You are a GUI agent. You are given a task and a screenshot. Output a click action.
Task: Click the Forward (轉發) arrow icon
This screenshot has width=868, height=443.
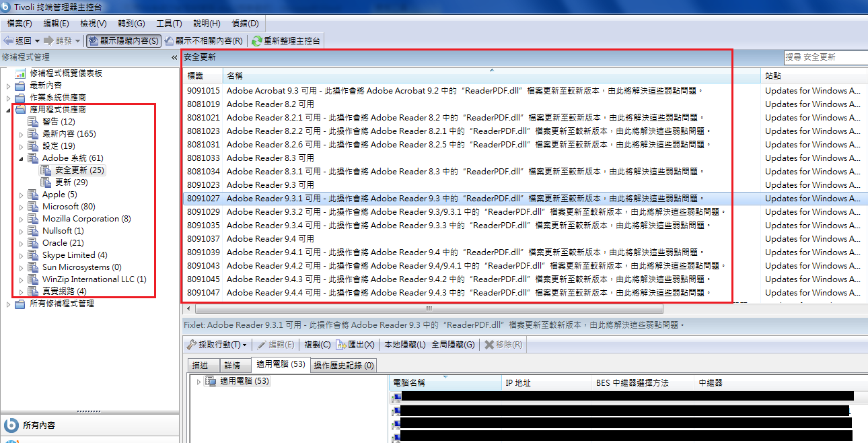tap(48, 41)
